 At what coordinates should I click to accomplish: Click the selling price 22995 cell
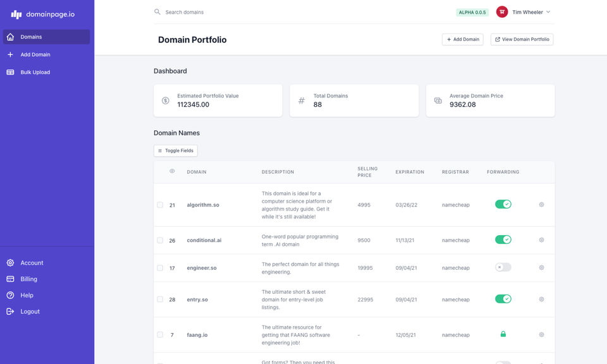click(x=365, y=300)
